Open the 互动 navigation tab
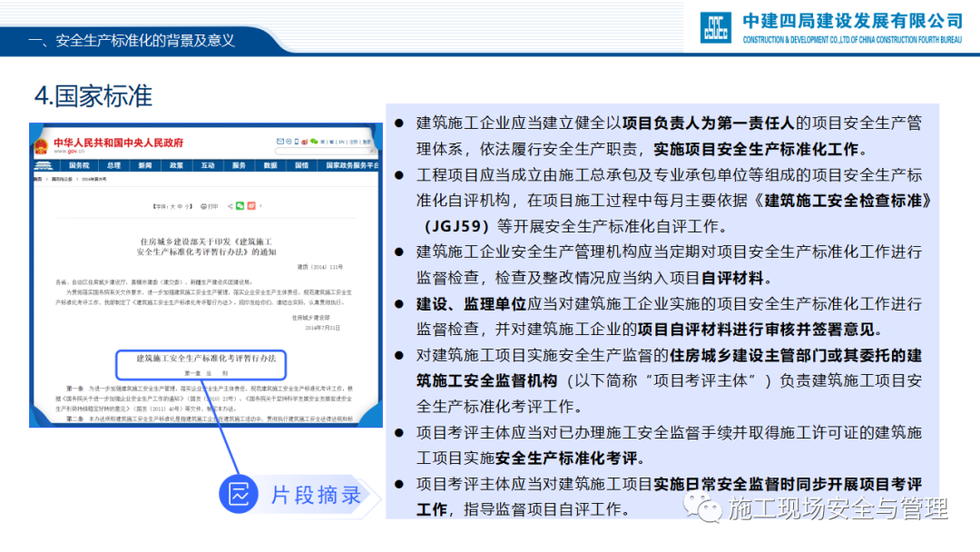This screenshot has width=980, height=552. coord(208,165)
